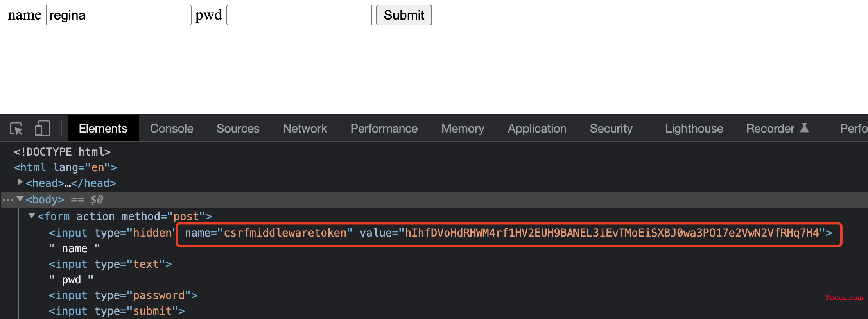Image resolution: width=868 pixels, height=319 pixels.
Task: Go to the Lighthouse tab
Action: click(694, 129)
